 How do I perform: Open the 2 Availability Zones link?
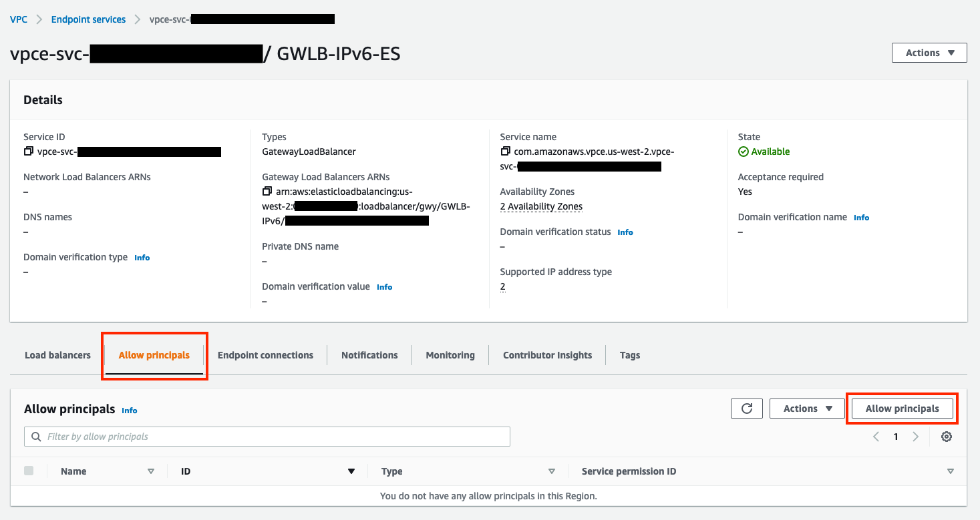(540, 206)
